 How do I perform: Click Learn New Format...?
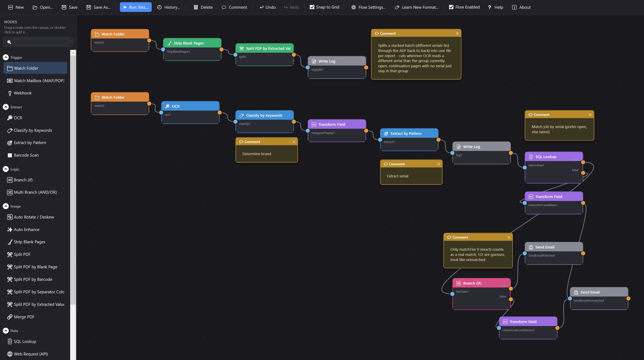pyautogui.click(x=416, y=7)
